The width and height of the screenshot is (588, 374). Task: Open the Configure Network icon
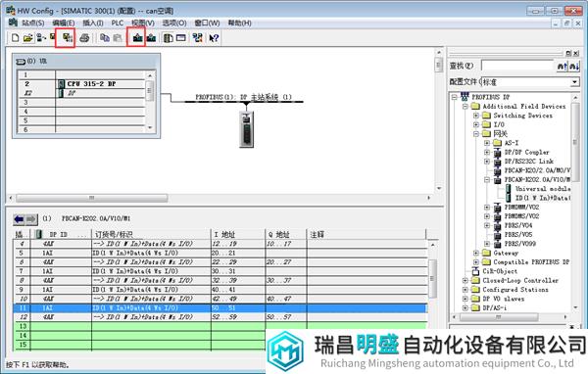(x=197, y=38)
